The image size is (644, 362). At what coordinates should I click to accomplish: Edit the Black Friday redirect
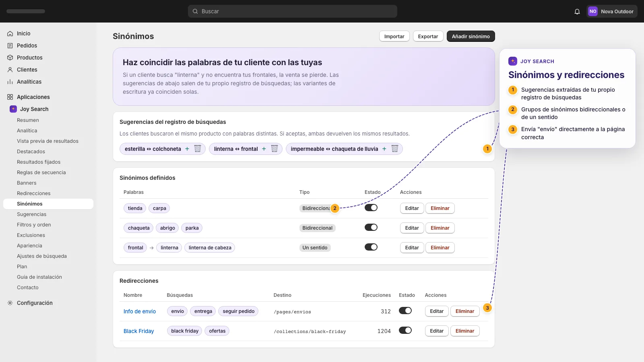point(437,331)
